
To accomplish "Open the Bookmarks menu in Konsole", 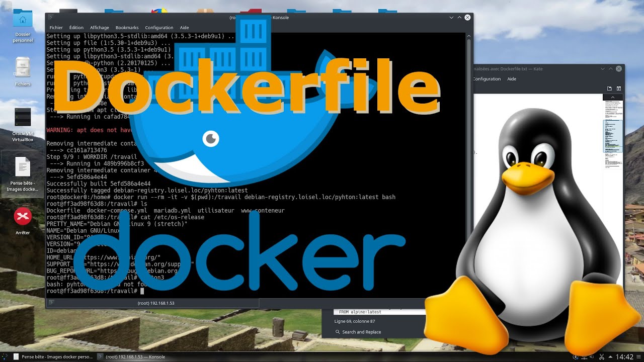I will [x=127, y=28].
